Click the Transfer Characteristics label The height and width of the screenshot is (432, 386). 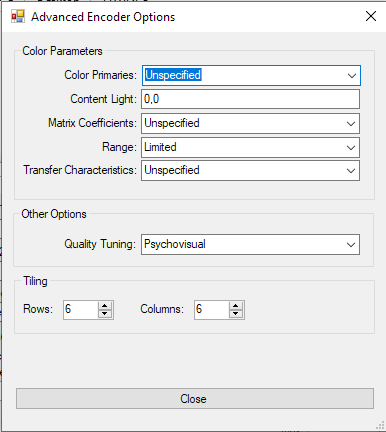[x=80, y=170]
